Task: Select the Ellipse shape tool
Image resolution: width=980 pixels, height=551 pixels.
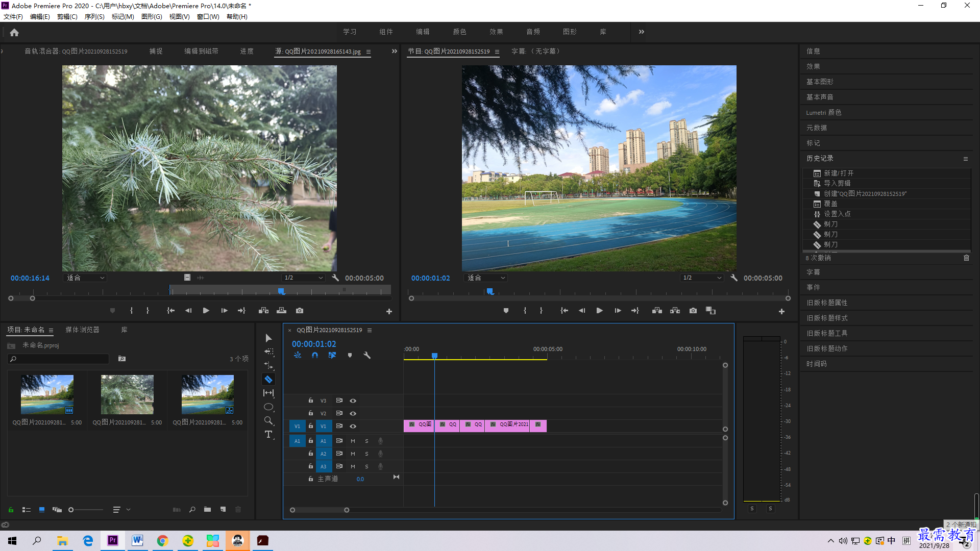Action: pos(268,407)
